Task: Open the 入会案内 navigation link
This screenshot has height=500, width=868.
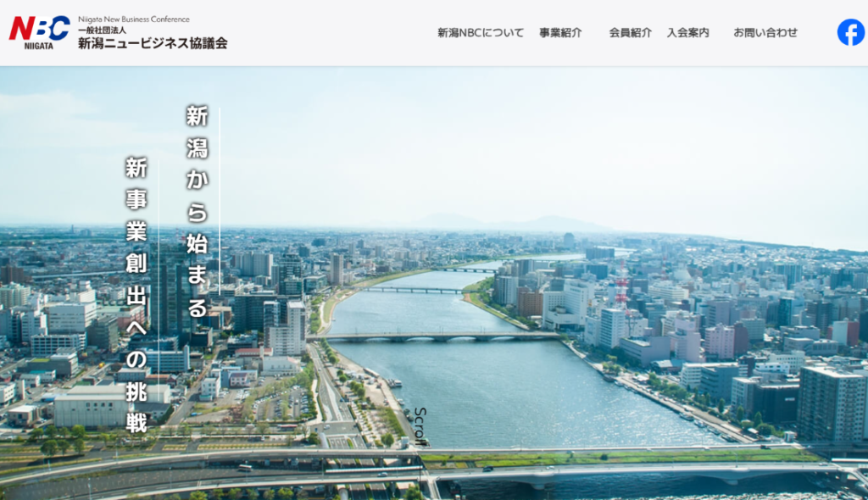Action: pyautogui.click(x=687, y=33)
